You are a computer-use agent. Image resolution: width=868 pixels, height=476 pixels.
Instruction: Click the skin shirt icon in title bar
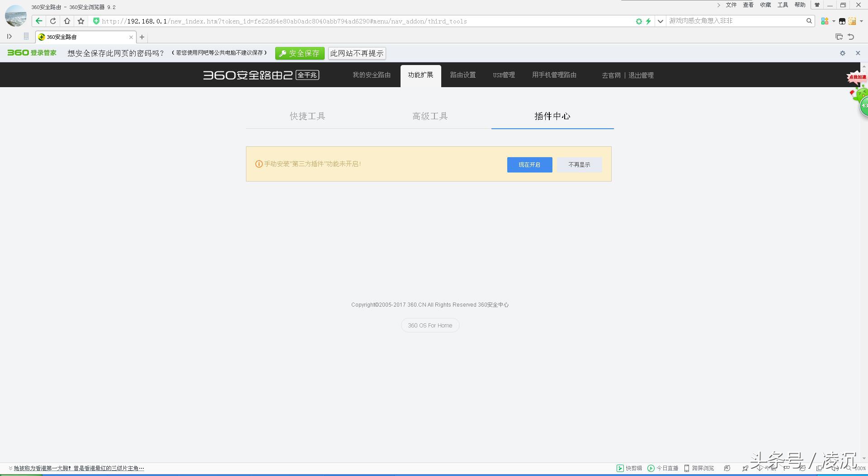[817, 5]
